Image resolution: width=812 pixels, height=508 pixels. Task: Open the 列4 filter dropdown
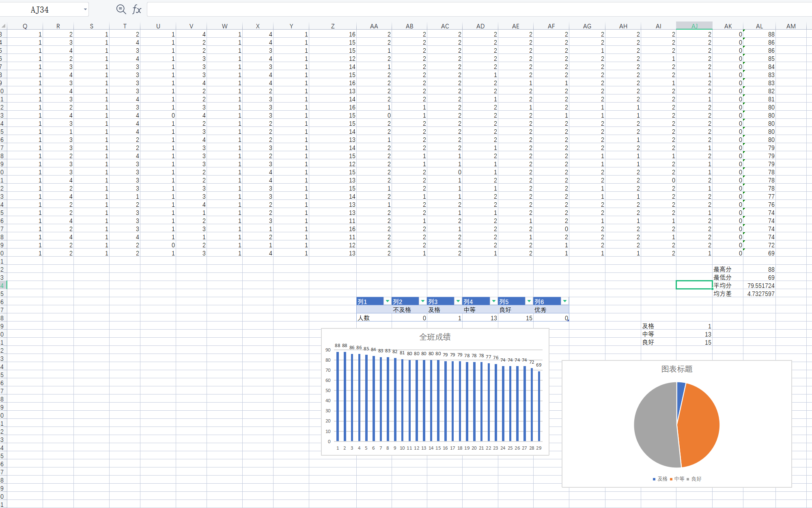(493, 301)
